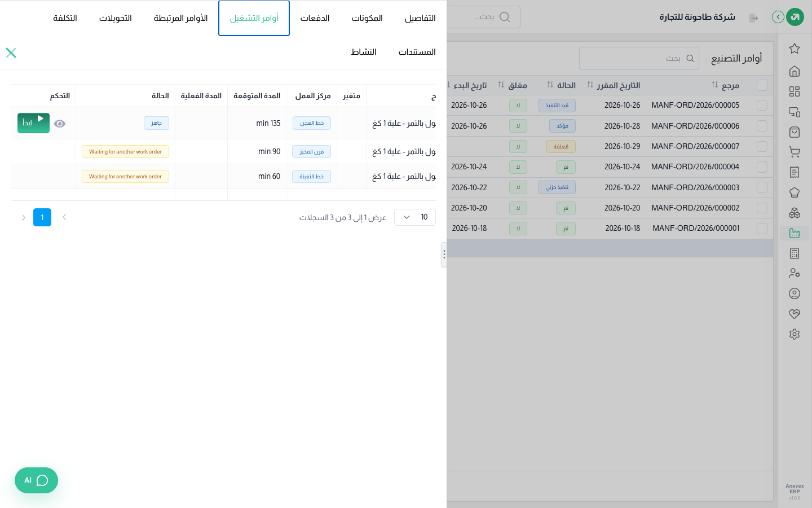Open the inventory cubes icon in the sidebar
This screenshot has height=508, width=812.
pyautogui.click(x=795, y=213)
